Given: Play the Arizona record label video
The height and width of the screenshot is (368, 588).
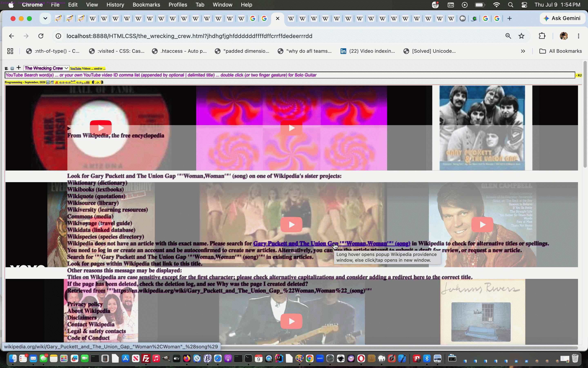Looking at the screenshot, I should (101, 128).
